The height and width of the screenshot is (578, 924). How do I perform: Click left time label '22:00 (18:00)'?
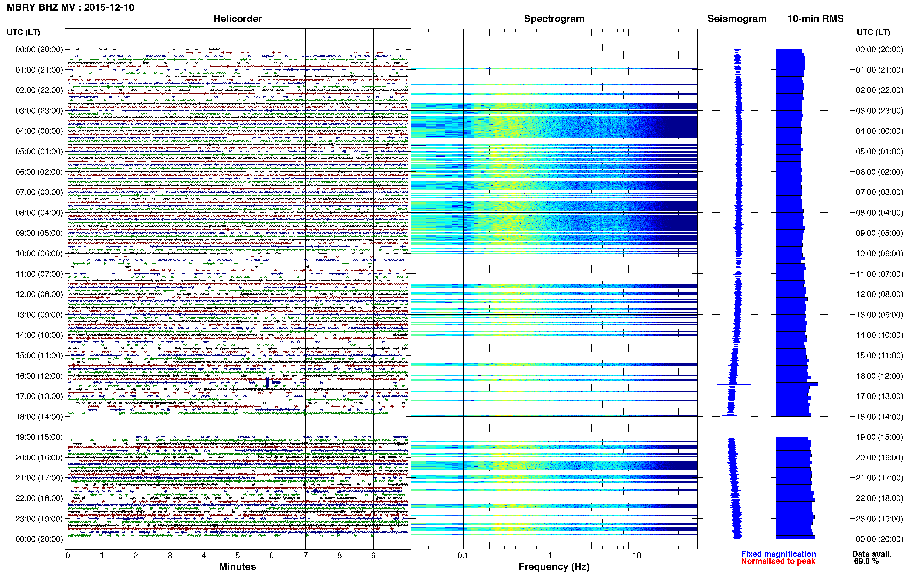(x=39, y=498)
